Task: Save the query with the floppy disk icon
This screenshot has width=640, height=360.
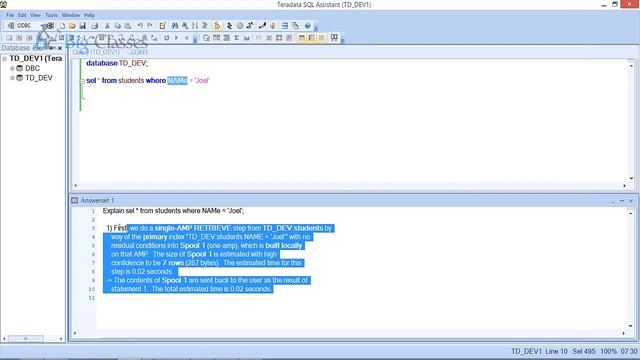Action: pyautogui.click(x=82, y=26)
